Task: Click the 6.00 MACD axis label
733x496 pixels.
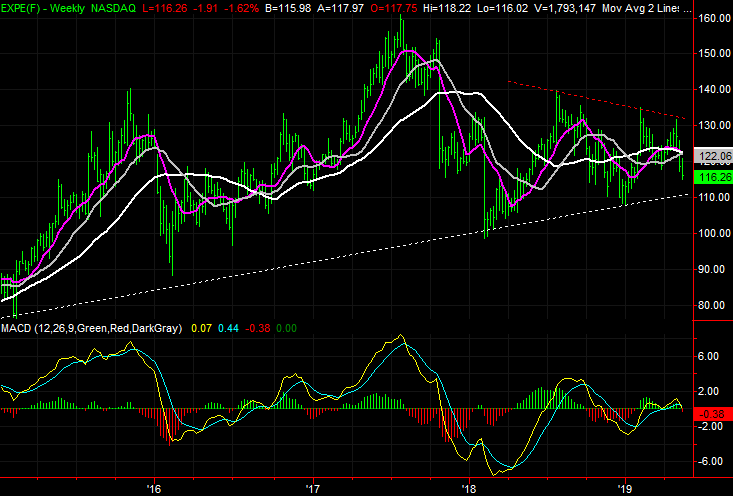Action: [709, 356]
